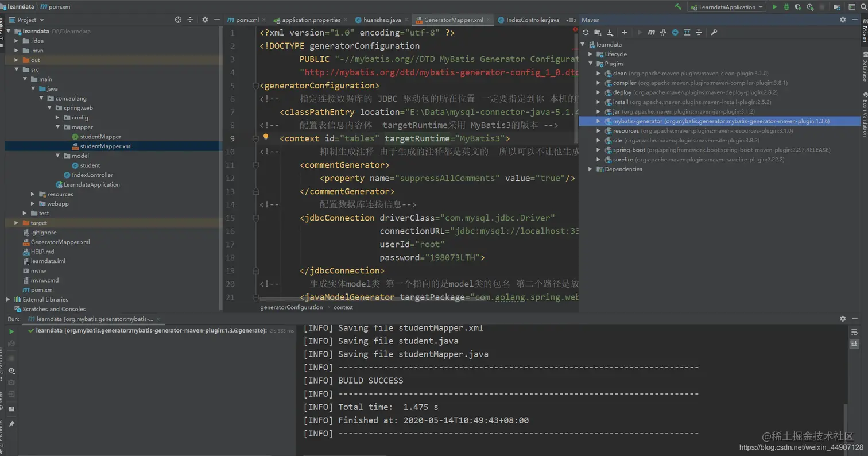Open Maven panel gear options
This screenshot has width=868, height=456.
click(x=843, y=20)
